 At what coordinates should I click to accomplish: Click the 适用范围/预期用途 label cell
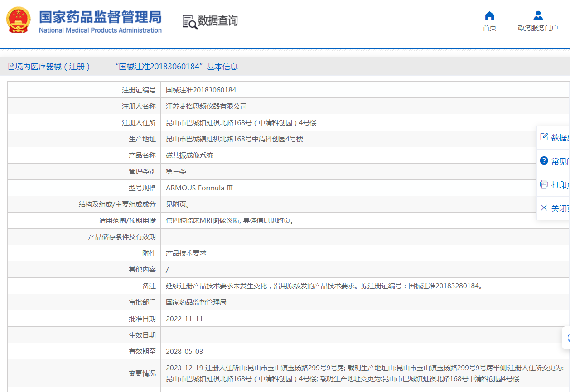point(84,221)
